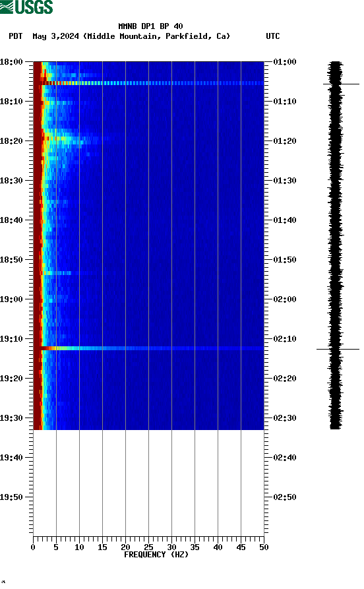Image resolution: width=364 pixels, height=589 pixels.
Task: Click the 18:20 PDT time label
Action: tap(11, 141)
